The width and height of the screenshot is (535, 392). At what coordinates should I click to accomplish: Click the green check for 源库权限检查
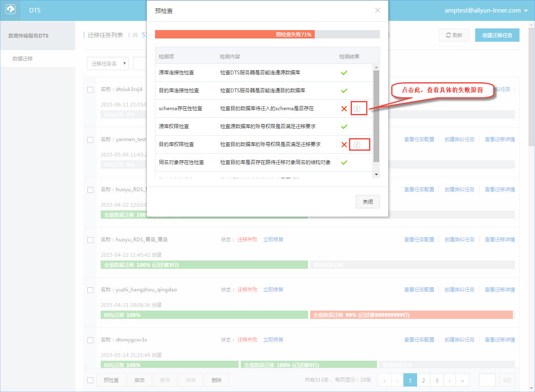point(344,126)
